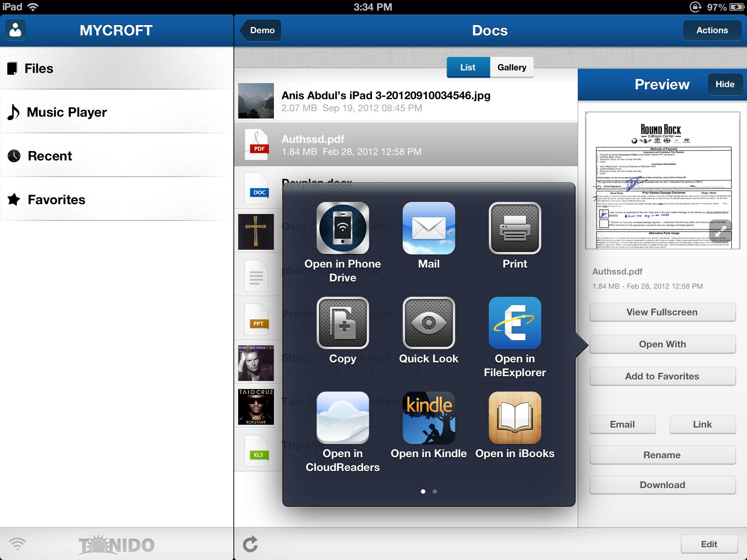Select Open in CloudReaders icon

click(x=342, y=418)
